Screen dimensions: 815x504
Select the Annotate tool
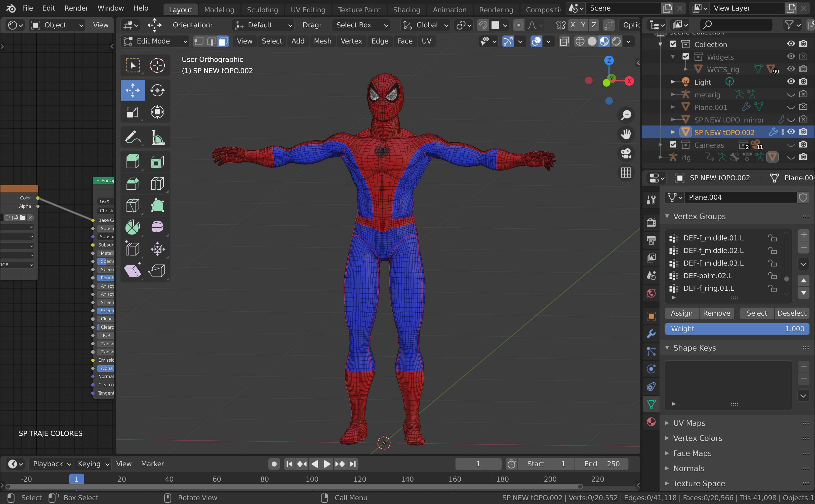tap(132, 137)
